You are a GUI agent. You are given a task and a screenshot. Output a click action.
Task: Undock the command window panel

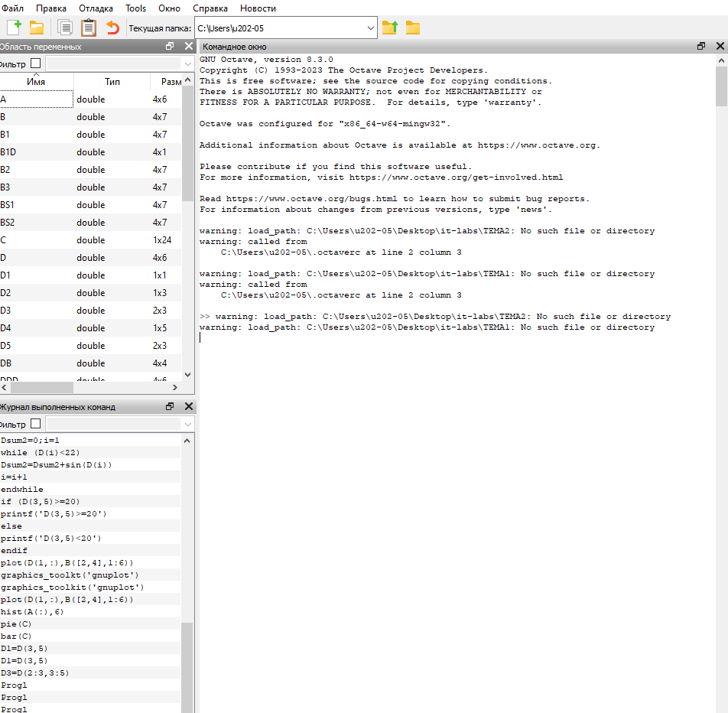tap(701, 47)
